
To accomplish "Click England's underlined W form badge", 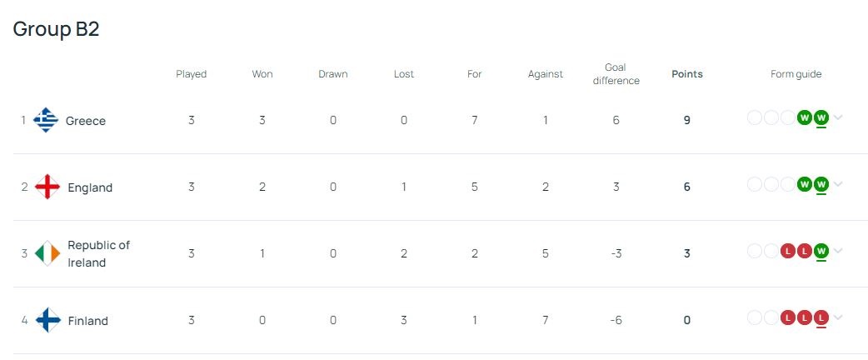I will point(821,184).
